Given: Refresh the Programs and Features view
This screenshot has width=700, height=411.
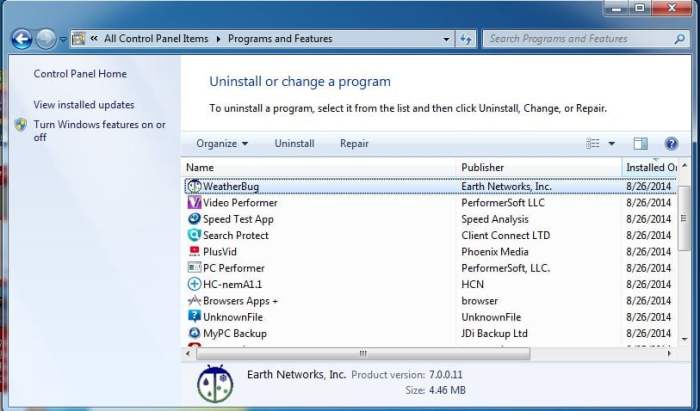Looking at the screenshot, I should click(x=466, y=39).
